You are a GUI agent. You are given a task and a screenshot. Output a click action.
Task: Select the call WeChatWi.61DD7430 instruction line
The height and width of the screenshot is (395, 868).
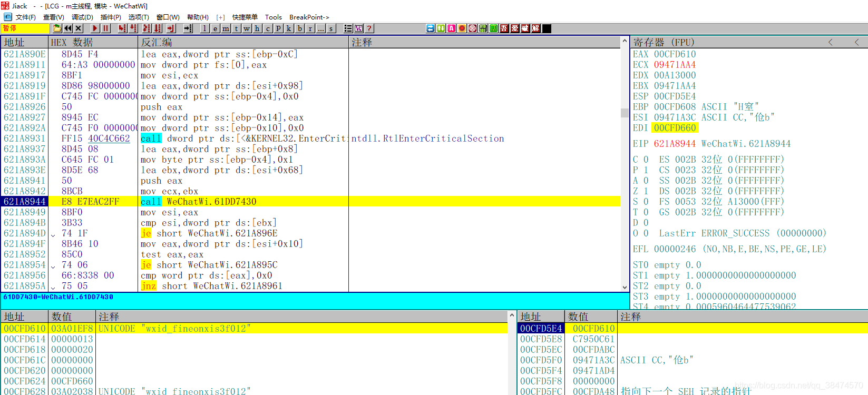(x=310, y=202)
